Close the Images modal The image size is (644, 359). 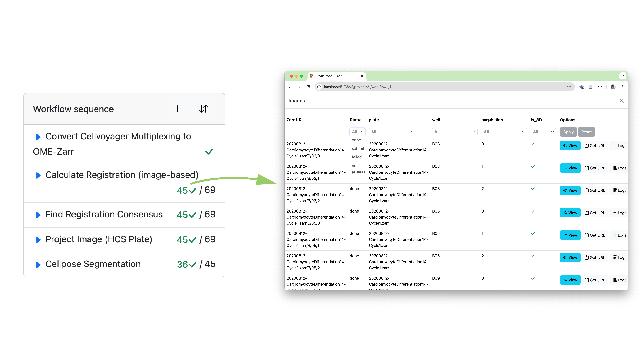point(622,101)
